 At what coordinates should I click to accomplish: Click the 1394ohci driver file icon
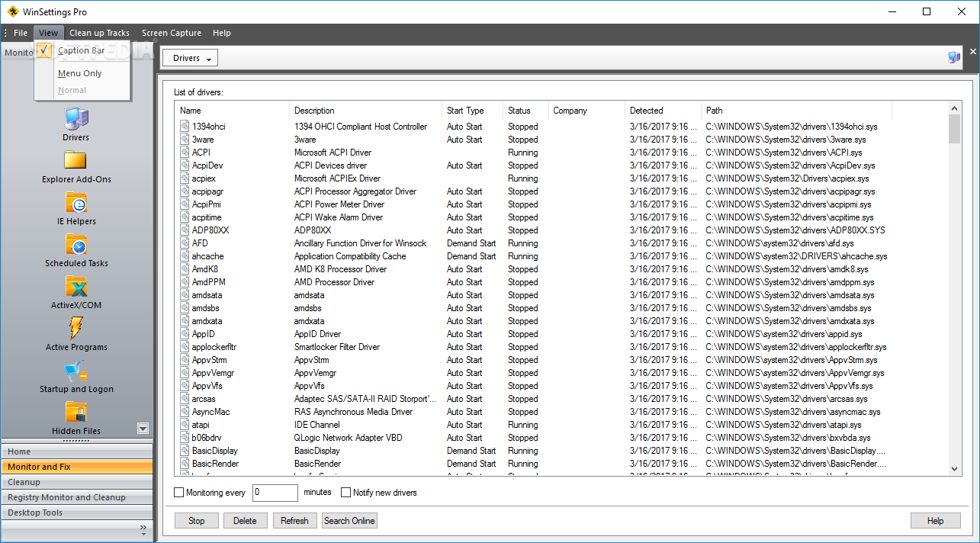tap(185, 127)
